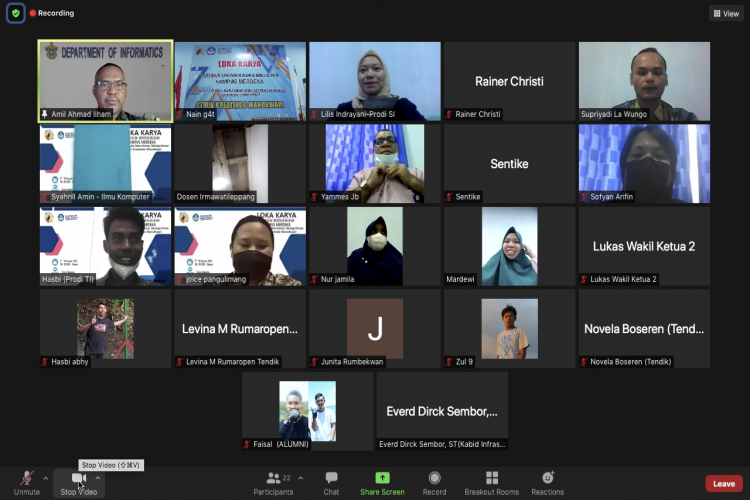Select the Yammes Jb video tile
The image size is (750, 500).
coord(375,164)
